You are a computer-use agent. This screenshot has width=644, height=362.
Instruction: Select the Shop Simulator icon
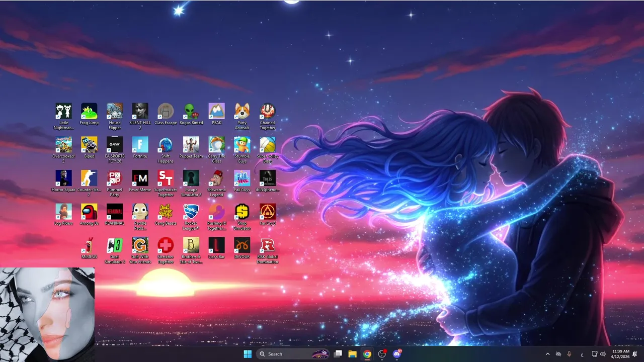[242, 217]
